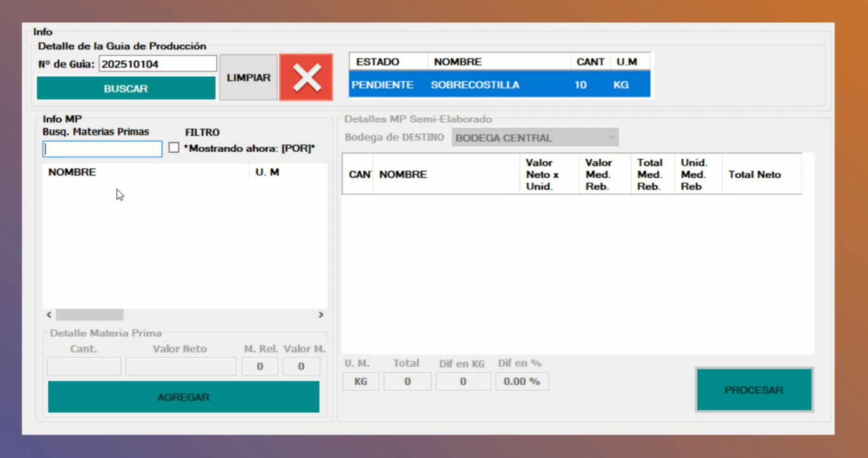Click the NOMBRE column header in materials list
Viewport: 868px width, 458px height.
[x=145, y=173]
